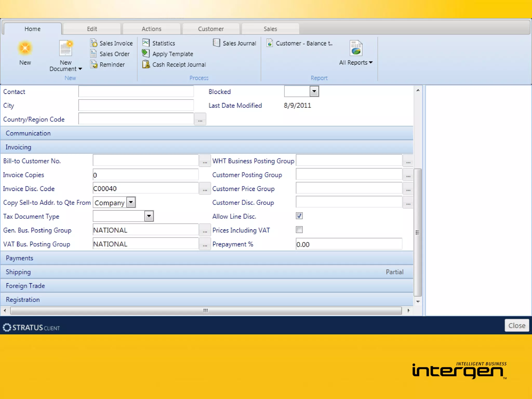This screenshot has width=532, height=399.
Task: Click the horizontal scrollbar thumb
Action: pyautogui.click(x=206, y=310)
